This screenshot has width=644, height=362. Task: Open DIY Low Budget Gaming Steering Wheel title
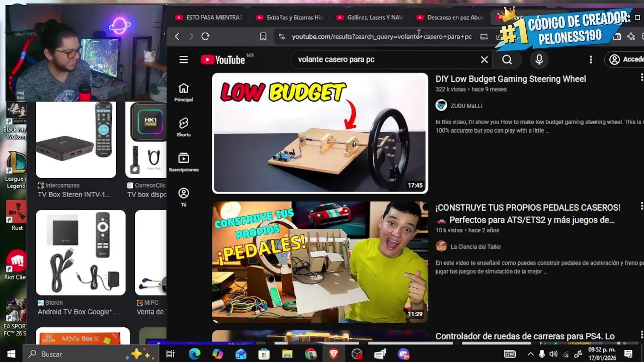511,79
